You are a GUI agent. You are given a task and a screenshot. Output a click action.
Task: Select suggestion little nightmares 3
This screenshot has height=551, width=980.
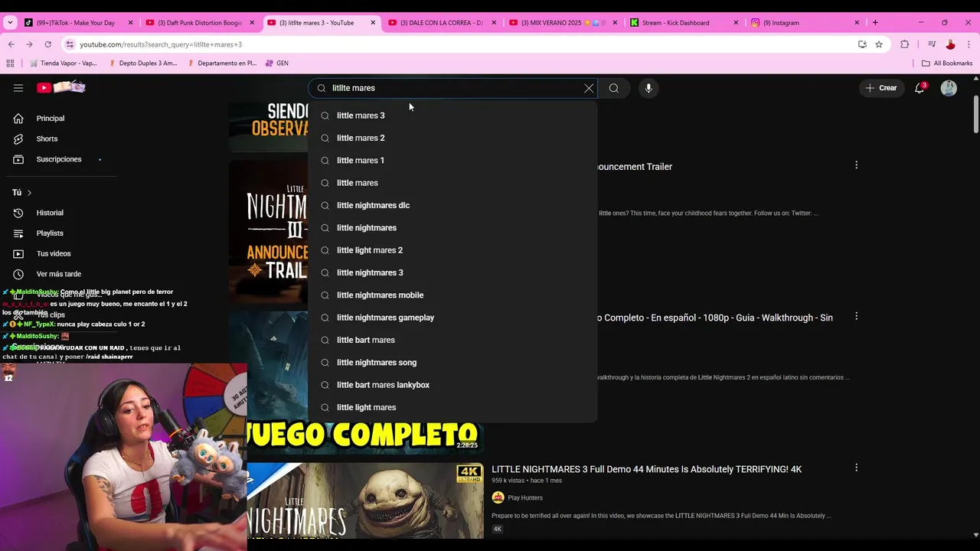coord(452,272)
